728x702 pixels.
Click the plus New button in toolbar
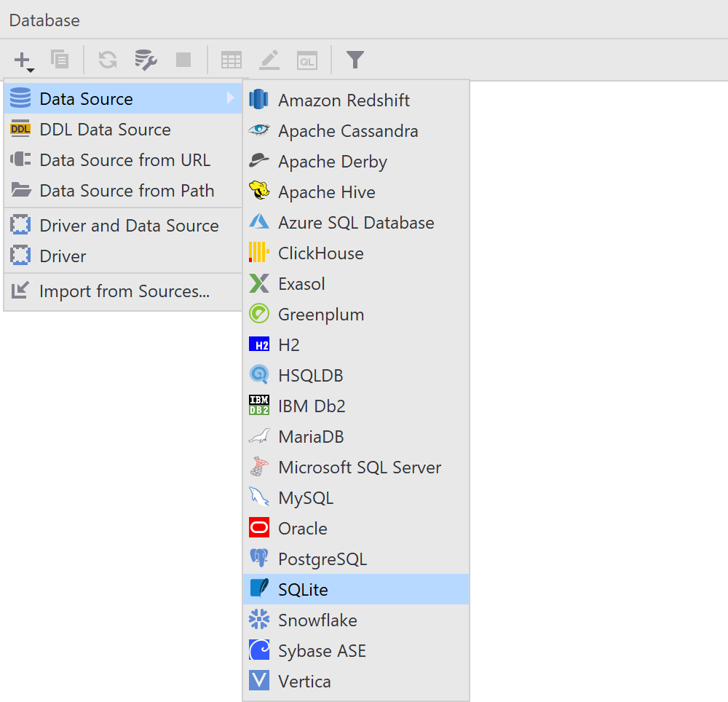[x=24, y=61]
